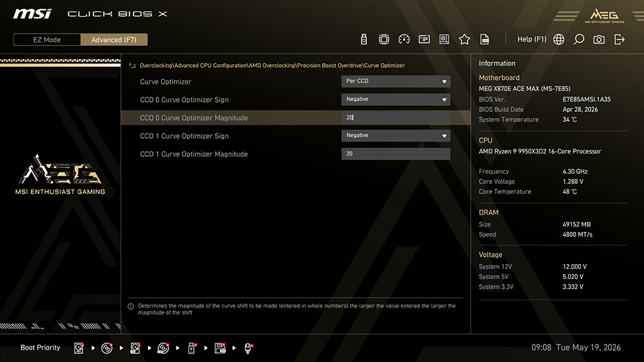Select the USB floppy boot icon
The width and height of the screenshot is (644, 362).
pos(220,348)
